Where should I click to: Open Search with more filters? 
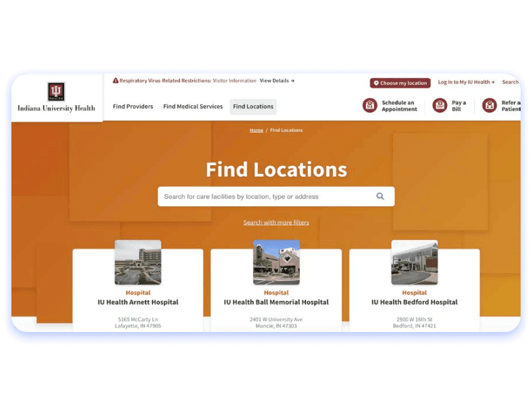(x=276, y=222)
